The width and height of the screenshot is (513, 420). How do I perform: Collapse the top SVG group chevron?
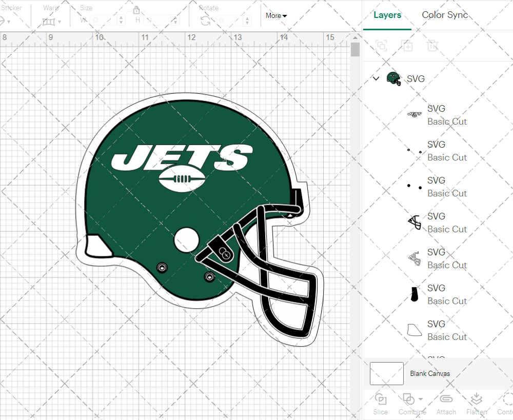376,78
